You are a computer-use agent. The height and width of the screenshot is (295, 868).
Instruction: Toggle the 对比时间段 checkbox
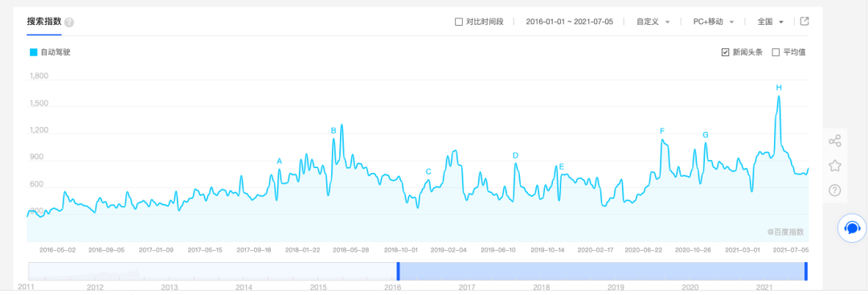pyautogui.click(x=458, y=23)
